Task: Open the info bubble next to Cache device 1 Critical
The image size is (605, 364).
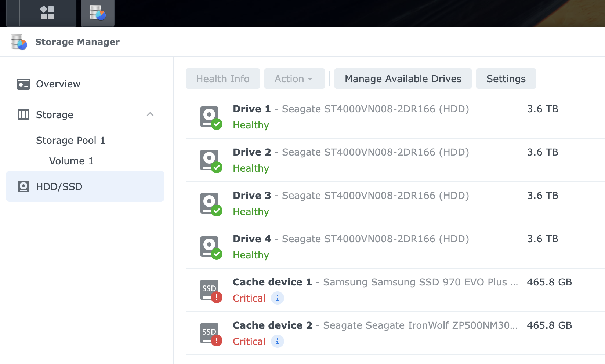Action: pyautogui.click(x=278, y=298)
